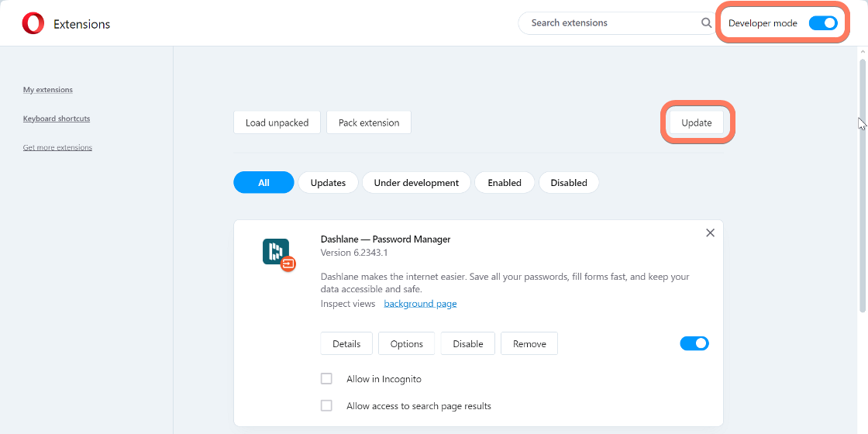Click the Opera logo icon
Image resolution: width=868 pixels, height=434 pixels.
pos(33,24)
